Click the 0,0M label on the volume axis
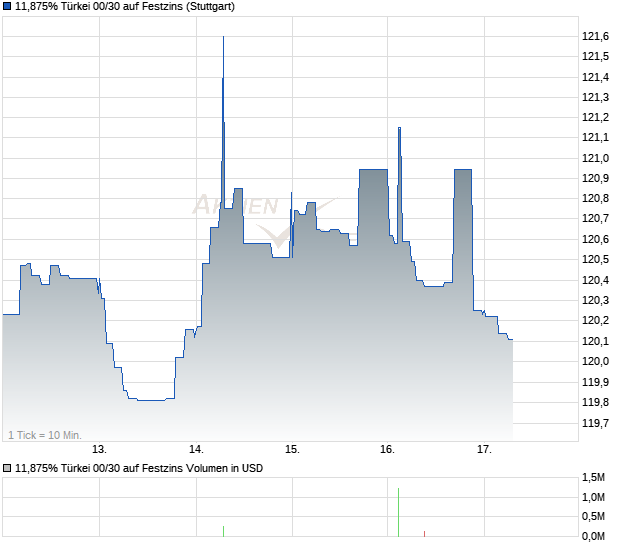Screen dimensions: 620x546 tap(593, 537)
